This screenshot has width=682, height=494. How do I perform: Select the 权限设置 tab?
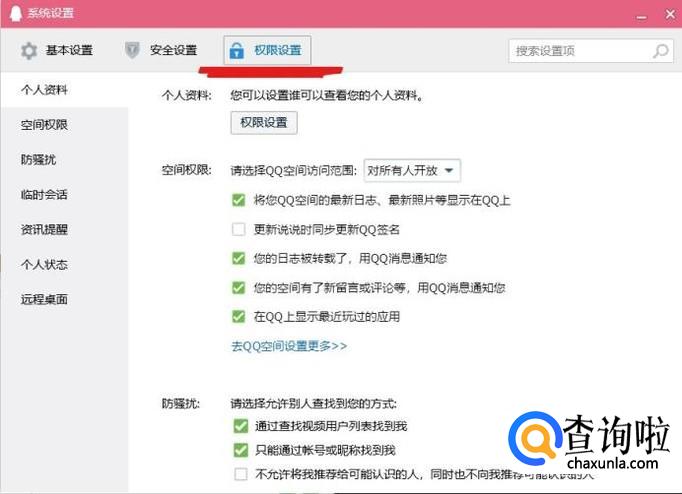(x=267, y=50)
